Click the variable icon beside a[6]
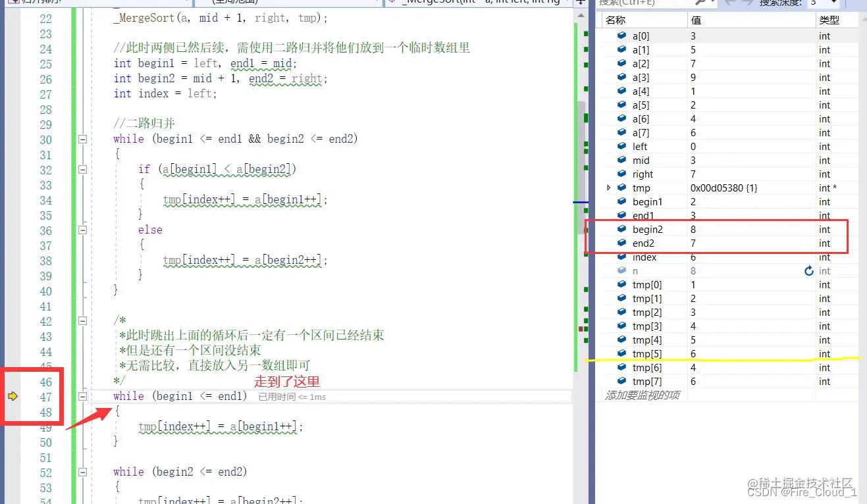This screenshot has height=504, width=867. click(x=621, y=118)
